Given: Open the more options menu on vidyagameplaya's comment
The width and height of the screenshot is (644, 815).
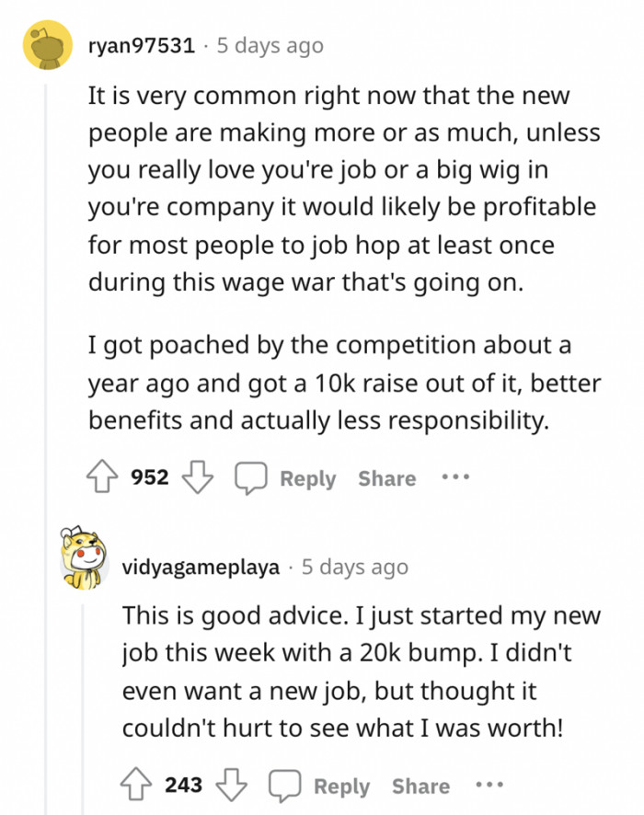Looking at the screenshot, I should click(489, 786).
